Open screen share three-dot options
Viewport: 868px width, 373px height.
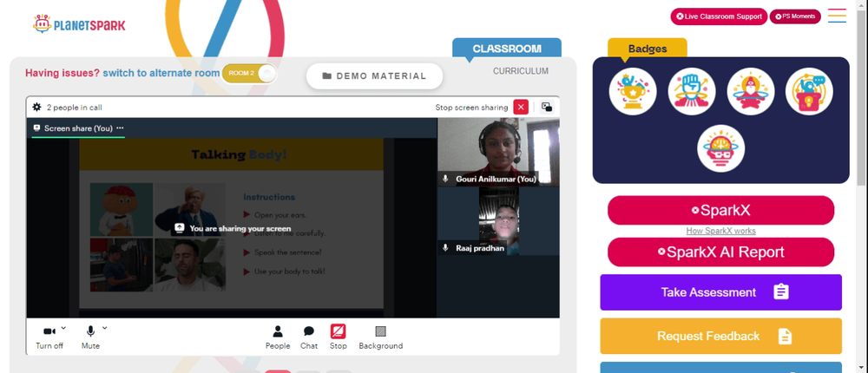120,128
